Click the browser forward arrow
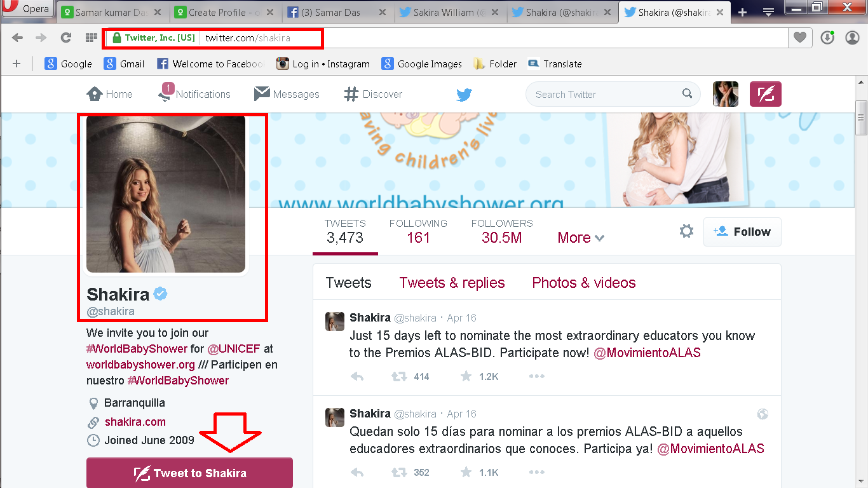Viewport: 868px width, 488px height. pos(41,38)
